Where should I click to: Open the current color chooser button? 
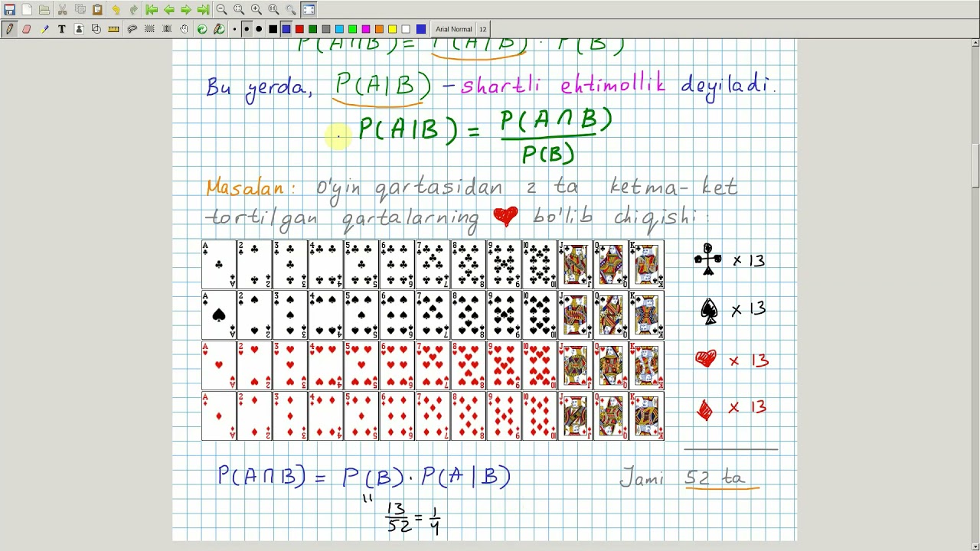point(421,29)
